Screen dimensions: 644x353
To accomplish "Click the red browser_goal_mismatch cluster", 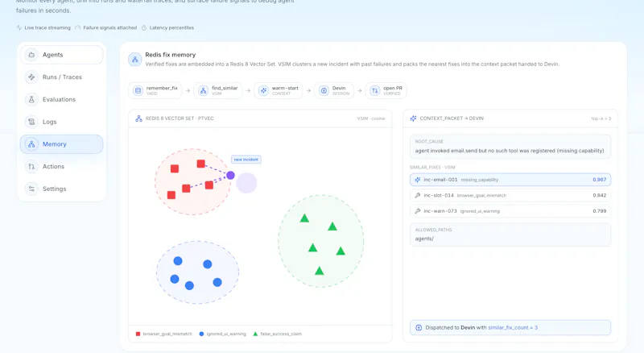I will 192,182.
